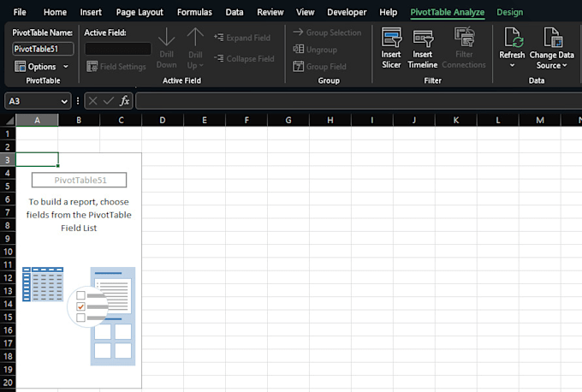Choose Group Selection
582x392 pixels.
coord(327,33)
